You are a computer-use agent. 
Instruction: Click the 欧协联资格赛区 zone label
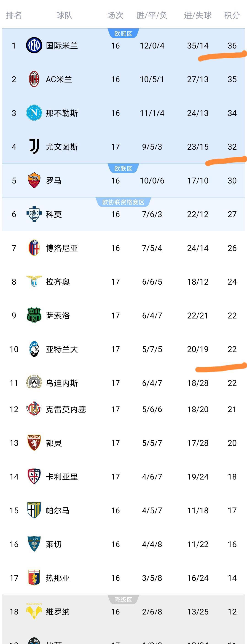pyautogui.click(x=123, y=202)
